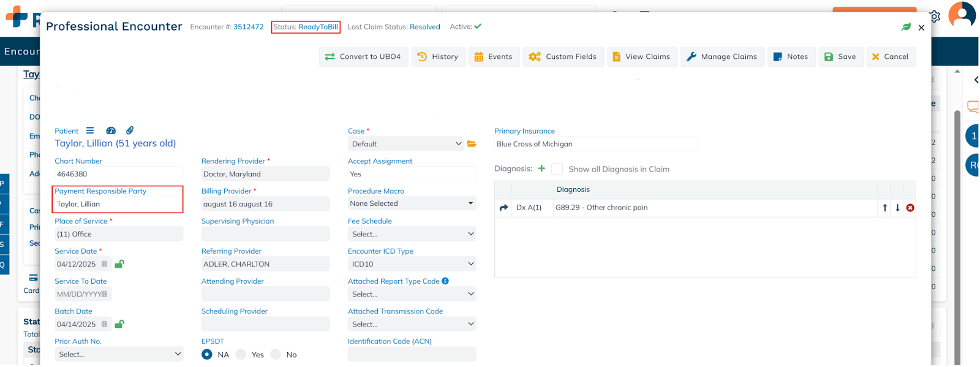
Task: Click the Save button
Action: point(840,57)
